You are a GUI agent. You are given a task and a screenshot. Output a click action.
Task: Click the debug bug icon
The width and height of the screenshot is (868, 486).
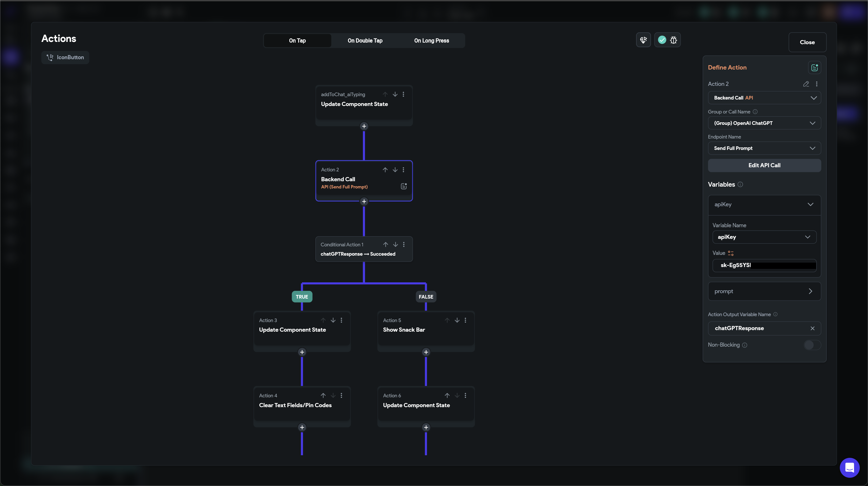coord(673,40)
